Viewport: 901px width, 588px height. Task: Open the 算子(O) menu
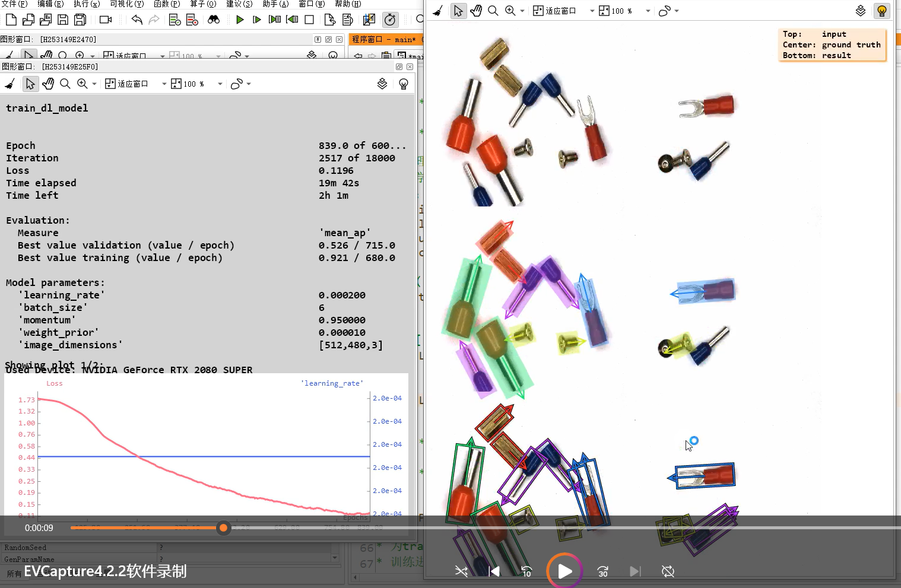click(203, 4)
